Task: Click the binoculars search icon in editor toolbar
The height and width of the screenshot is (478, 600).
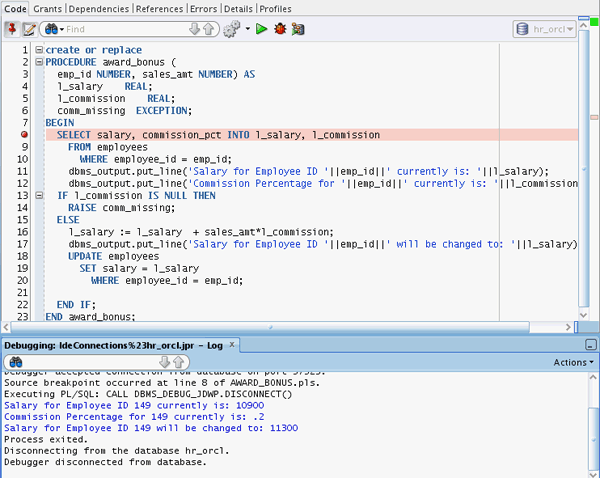Action: [x=52, y=30]
